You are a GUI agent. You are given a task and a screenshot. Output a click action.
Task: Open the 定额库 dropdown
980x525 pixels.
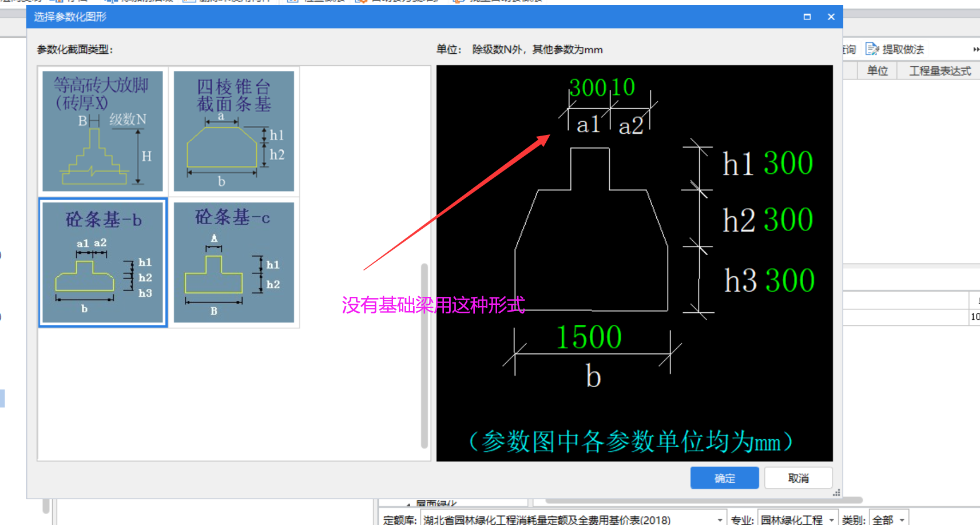pos(720,520)
